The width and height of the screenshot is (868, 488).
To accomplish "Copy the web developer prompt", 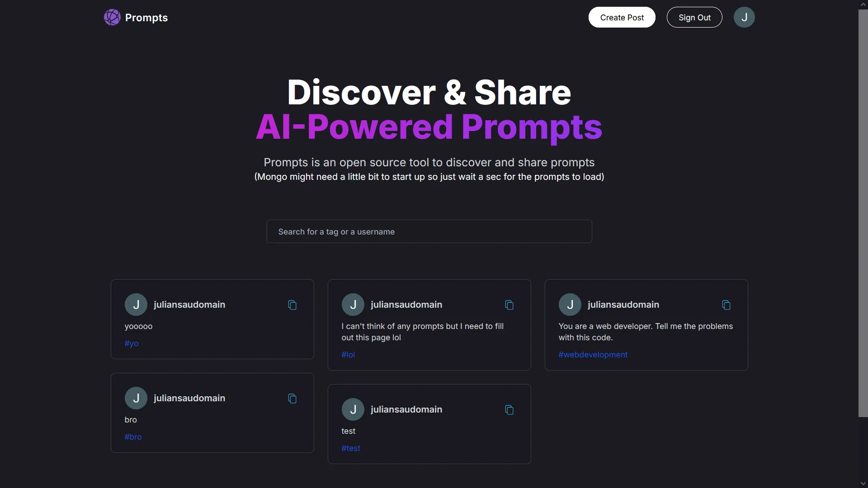I will point(726,305).
